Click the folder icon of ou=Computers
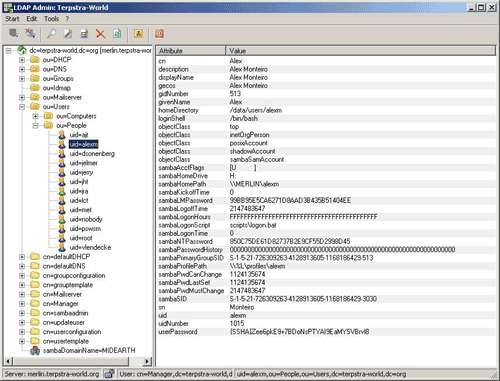Image resolution: width=500 pixels, height=381 pixels. [48, 116]
